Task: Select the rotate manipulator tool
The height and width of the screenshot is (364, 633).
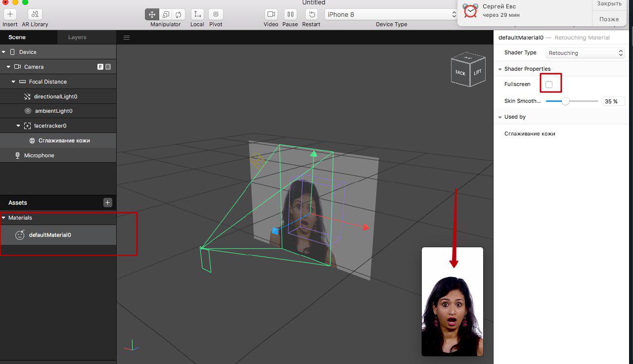Action: (x=179, y=14)
